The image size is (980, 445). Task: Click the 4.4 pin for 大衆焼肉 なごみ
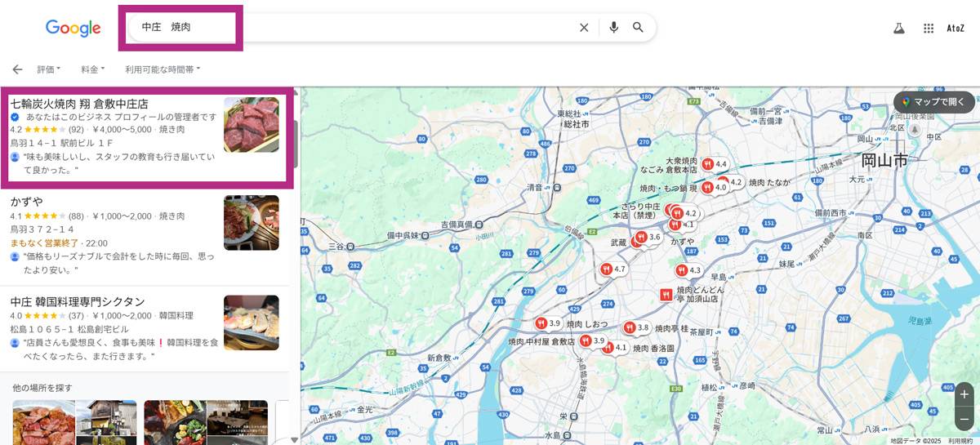click(x=715, y=164)
